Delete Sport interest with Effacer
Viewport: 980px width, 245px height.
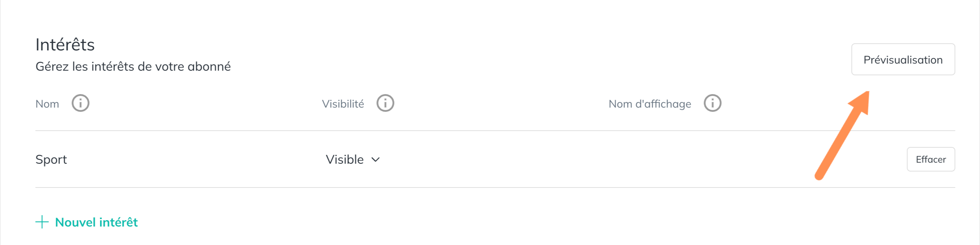click(x=931, y=159)
